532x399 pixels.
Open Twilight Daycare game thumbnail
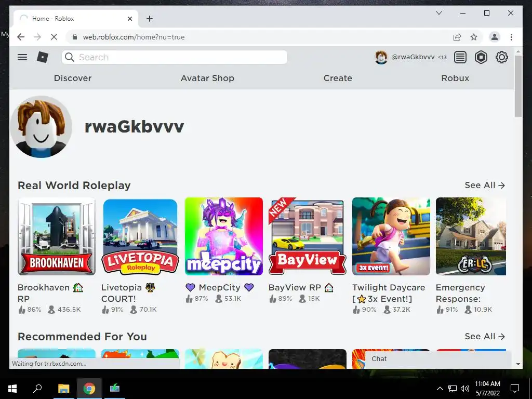click(391, 236)
